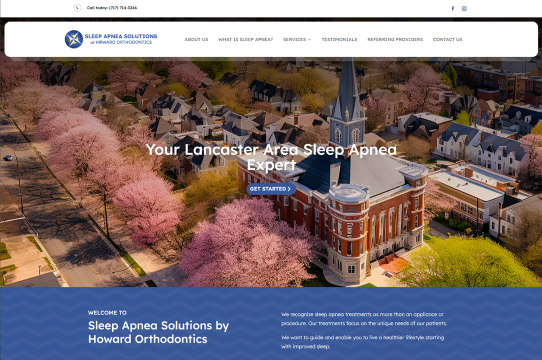Click the Sleep Apnea Solutions logo text

click(x=121, y=39)
